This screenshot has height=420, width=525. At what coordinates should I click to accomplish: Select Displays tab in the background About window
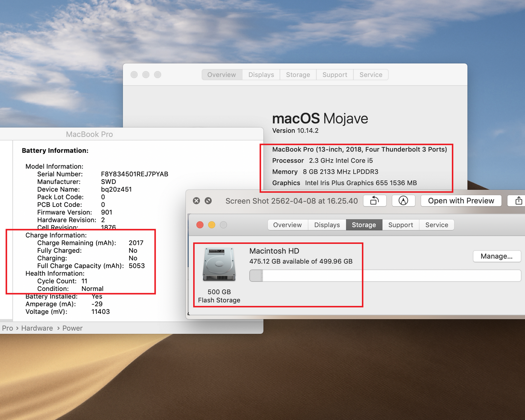click(x=261, y=75)
